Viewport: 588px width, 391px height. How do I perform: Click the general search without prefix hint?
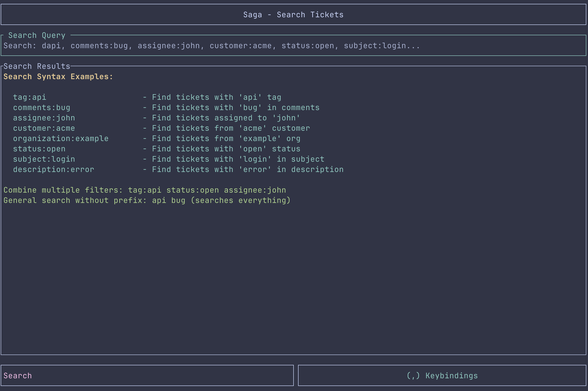coord(147,200)
